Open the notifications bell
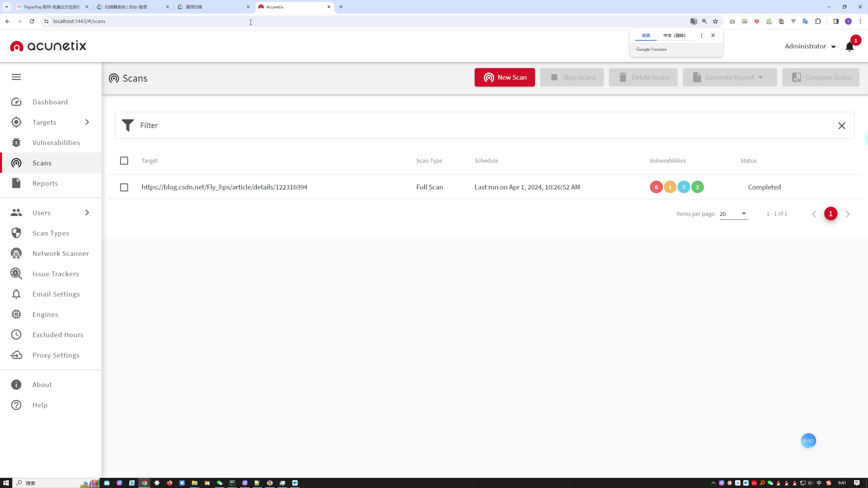Viewport: 868px width, 488px height. (850, 46)
